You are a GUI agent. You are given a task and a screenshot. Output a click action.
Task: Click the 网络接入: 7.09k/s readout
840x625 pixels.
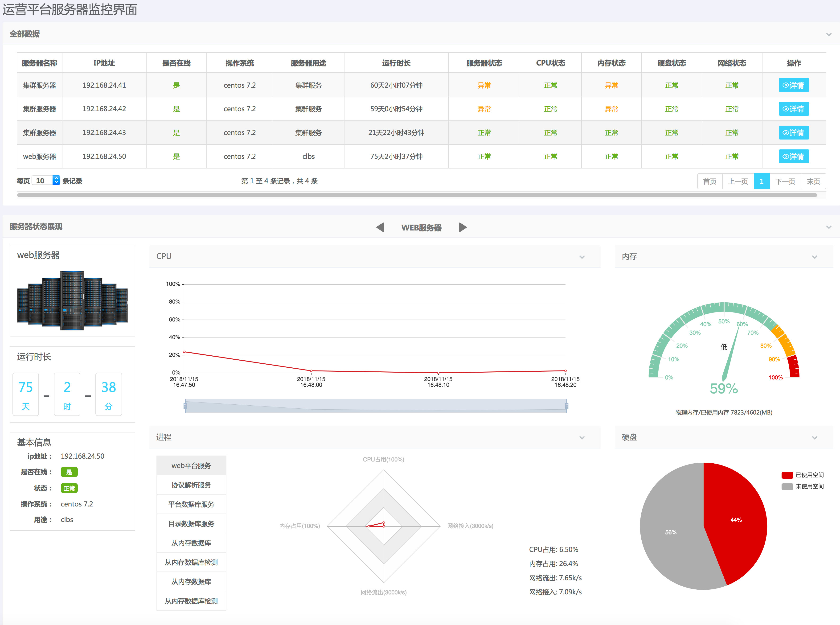pyautogui.click(x=555, y=592)
